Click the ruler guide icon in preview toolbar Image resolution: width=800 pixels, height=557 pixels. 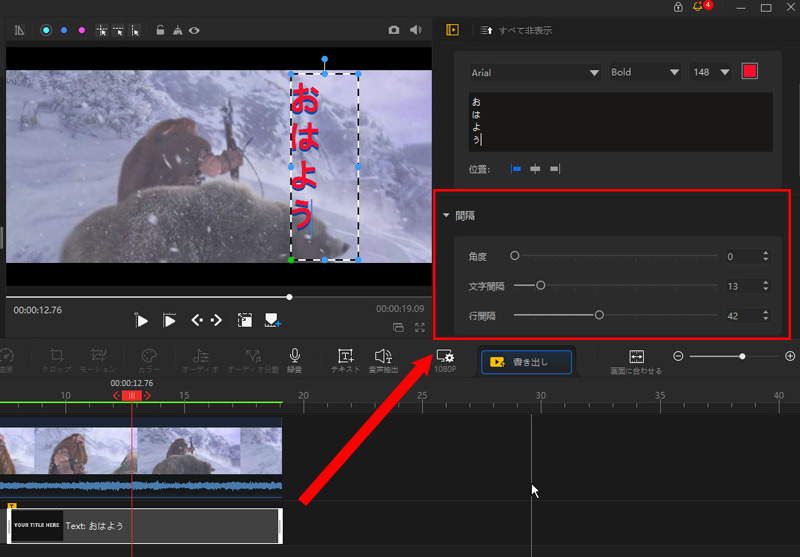[x=19, y=30]
